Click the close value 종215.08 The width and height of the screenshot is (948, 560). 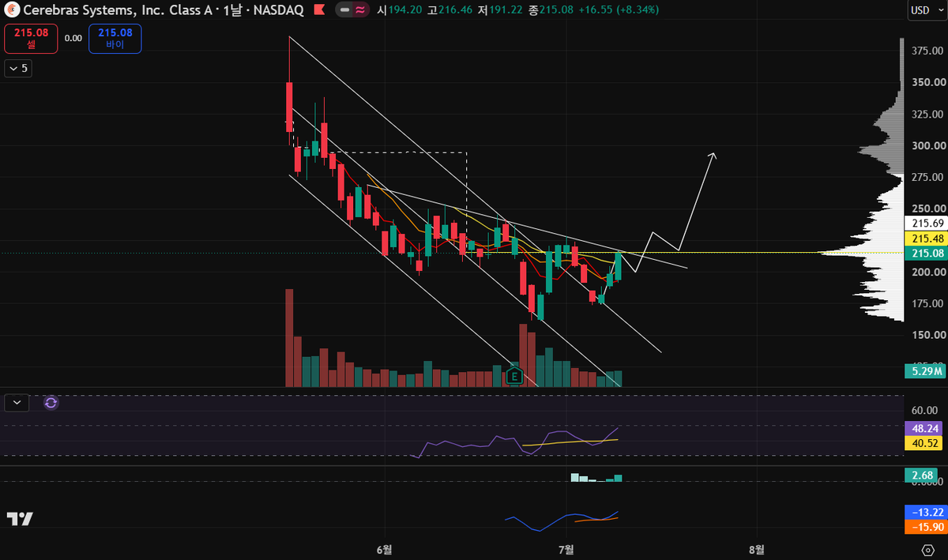tap(551, 10)
